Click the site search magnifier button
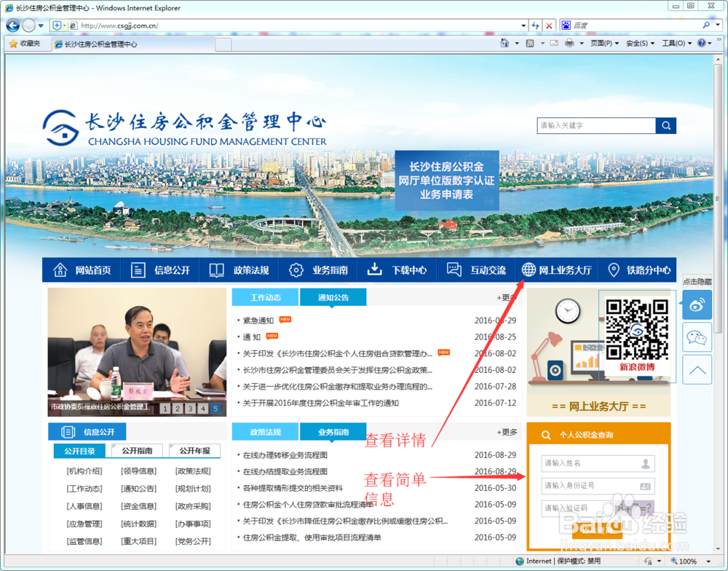Screen dimensions: 728x571 point(666,125)
